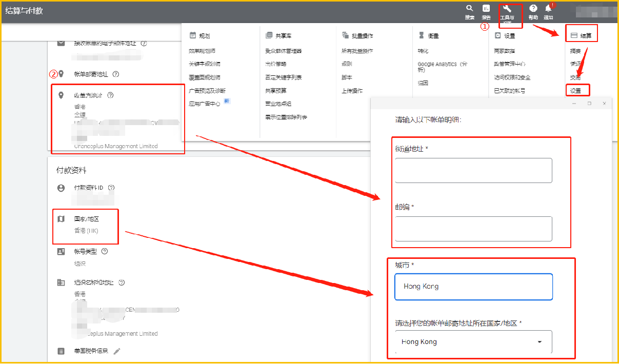
Task: Open 转化 under the 衡量 column
Action: pos(423,51)
